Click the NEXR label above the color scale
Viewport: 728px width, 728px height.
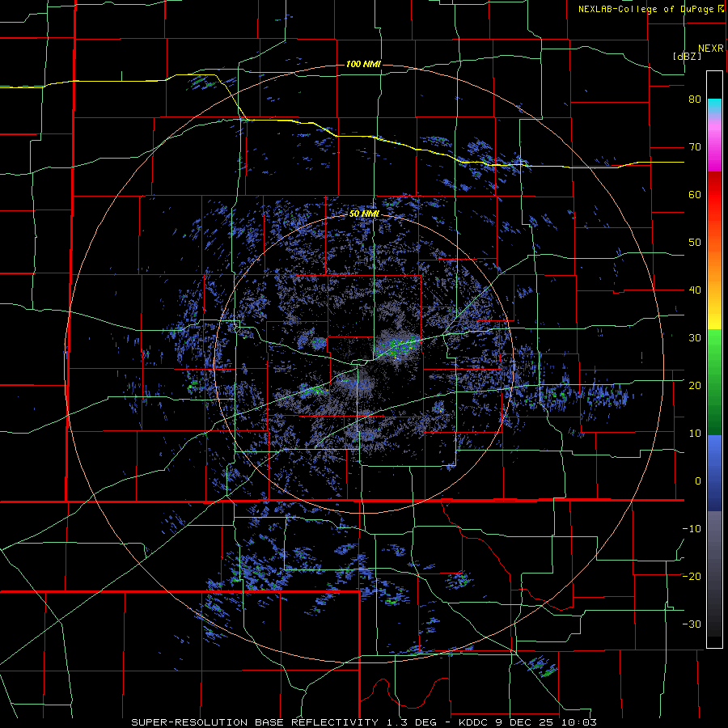[x=710, y=49]
